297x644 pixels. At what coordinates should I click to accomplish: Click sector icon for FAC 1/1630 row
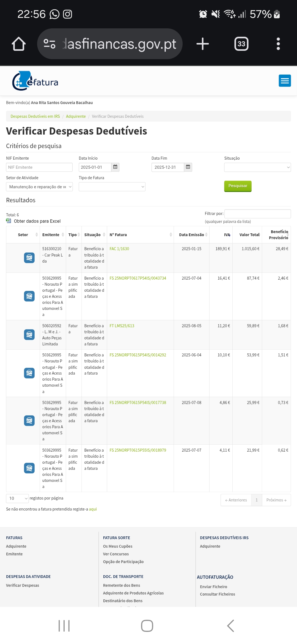point(29,258)
